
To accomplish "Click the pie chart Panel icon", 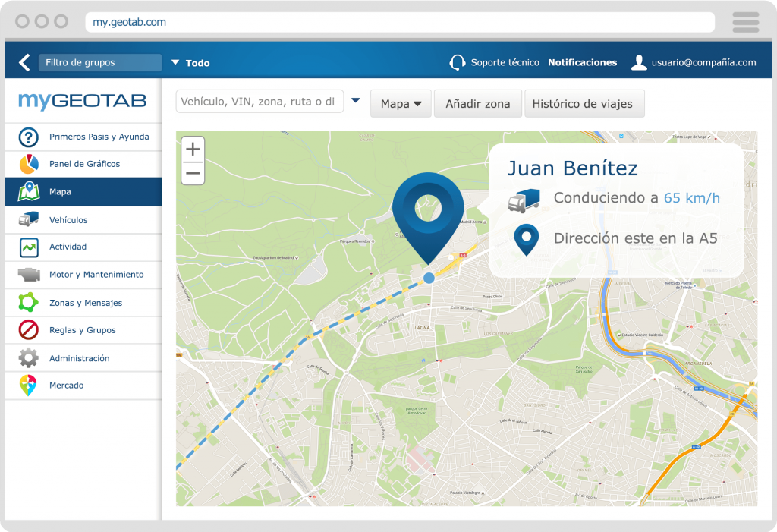I will click(x=29, y=164).
